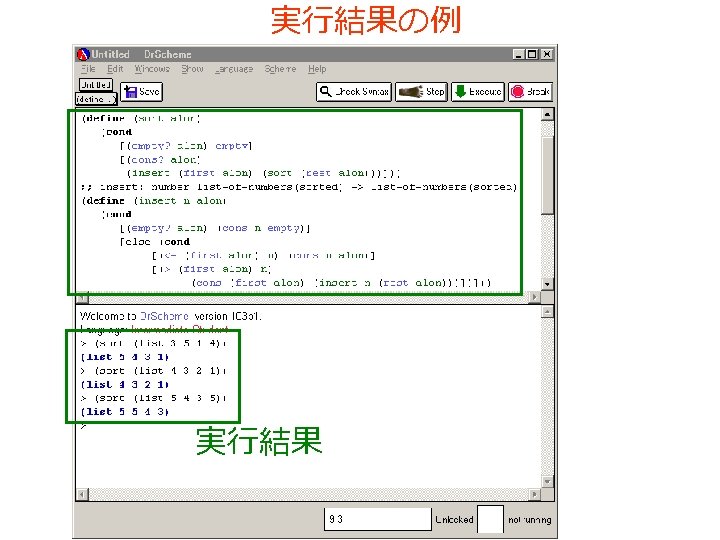This screenshot has width=720, height=540.
Task: Open the Language menu
Action: coord(234,69)
